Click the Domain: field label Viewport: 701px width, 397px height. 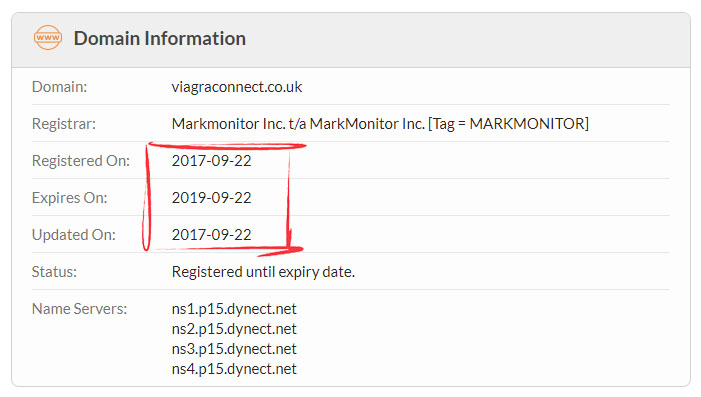59,87
